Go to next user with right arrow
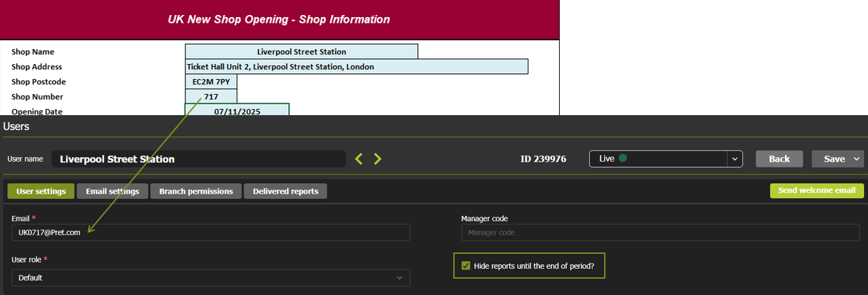The height and width of the screenshot is (295, 868). click(x=378, y=159)
